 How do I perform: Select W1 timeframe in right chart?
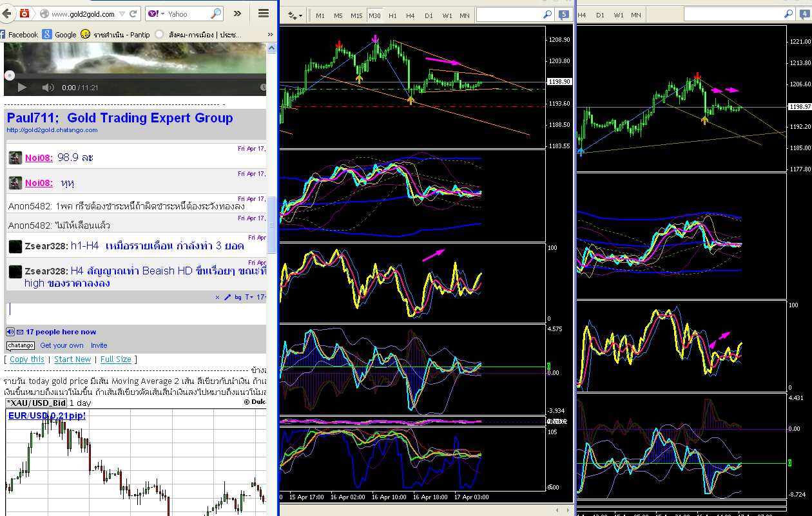(x=619, y=15)
